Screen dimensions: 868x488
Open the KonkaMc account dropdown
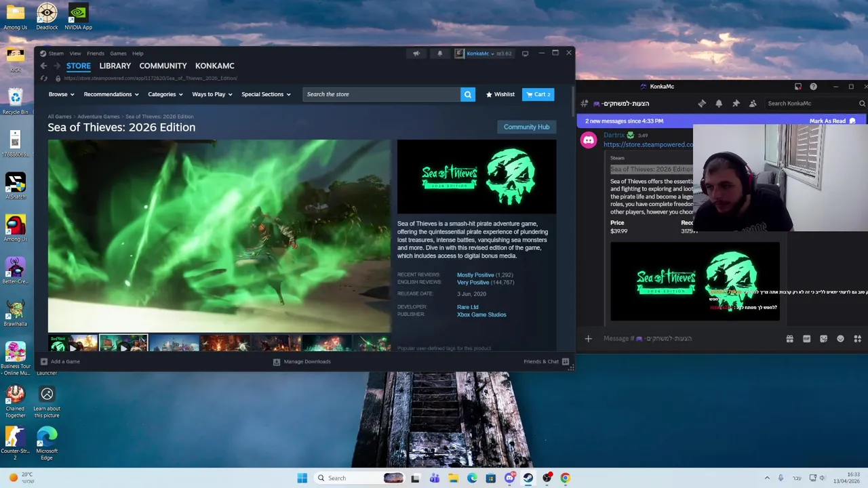point(484,54)
